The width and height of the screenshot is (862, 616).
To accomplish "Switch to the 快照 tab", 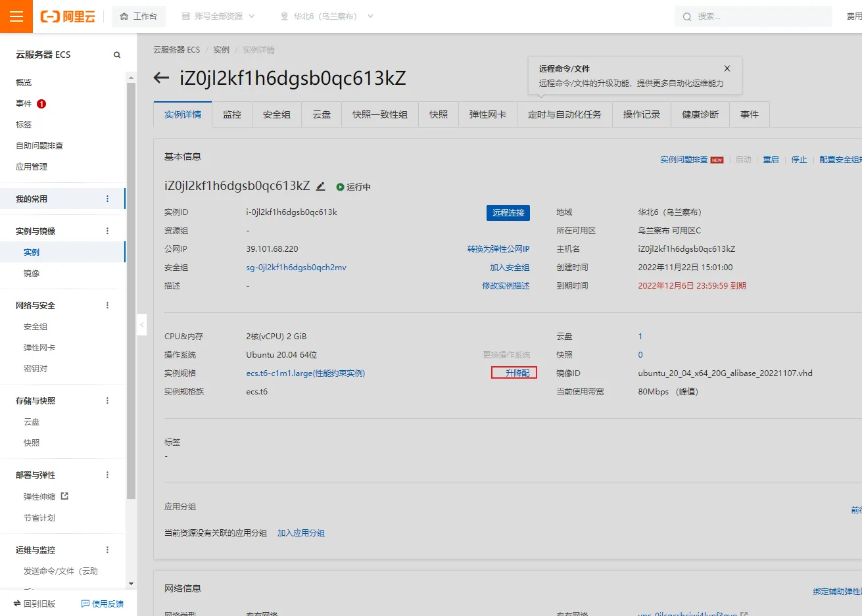I will click(439, 114).
